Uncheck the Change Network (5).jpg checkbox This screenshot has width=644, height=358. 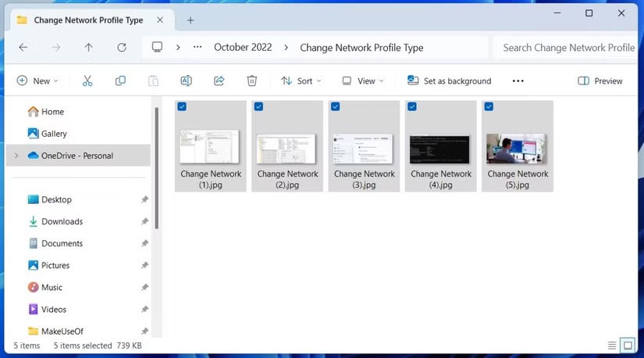[489, 107]
